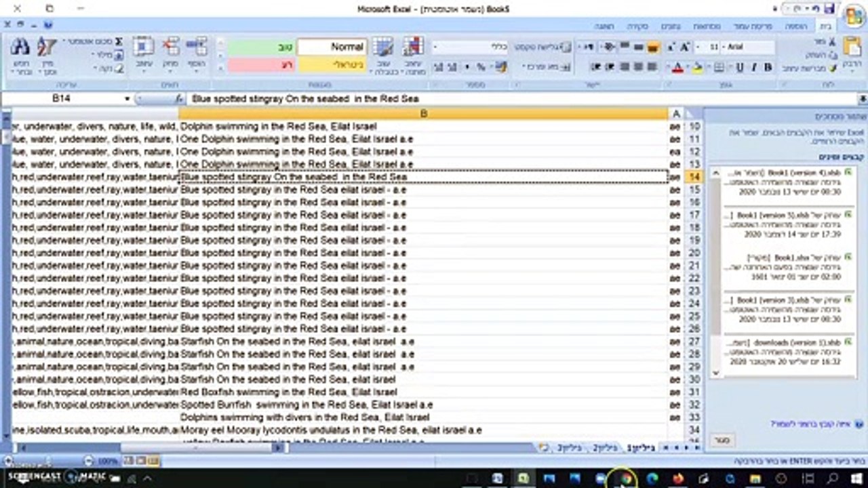Expand the cell styles gallery
Viewport: 868px width, 488px height.
(x=220, y=68)
